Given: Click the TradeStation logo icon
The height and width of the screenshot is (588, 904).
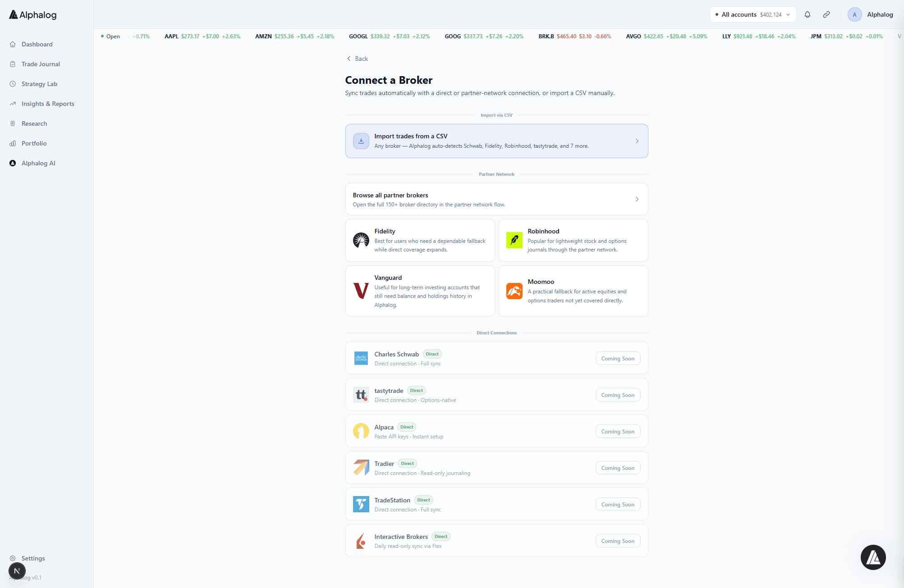Looking at the screenshot, I should coord(361,504).
